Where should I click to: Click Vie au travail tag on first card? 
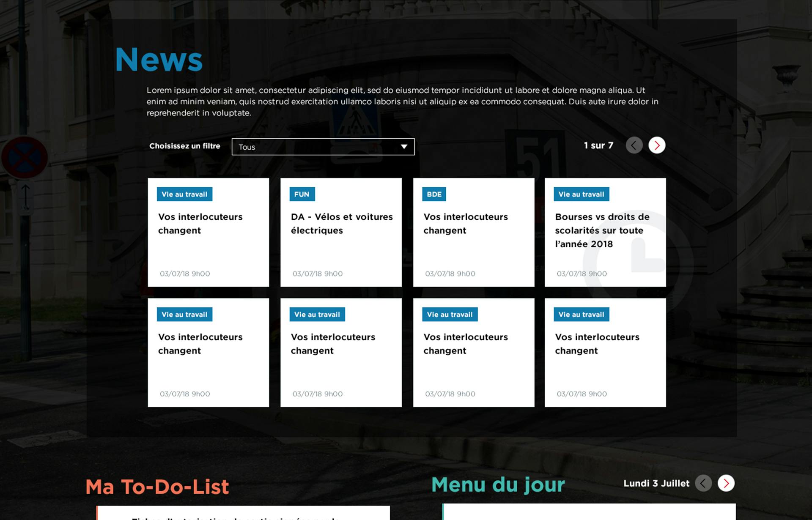(x=184, y=194)
